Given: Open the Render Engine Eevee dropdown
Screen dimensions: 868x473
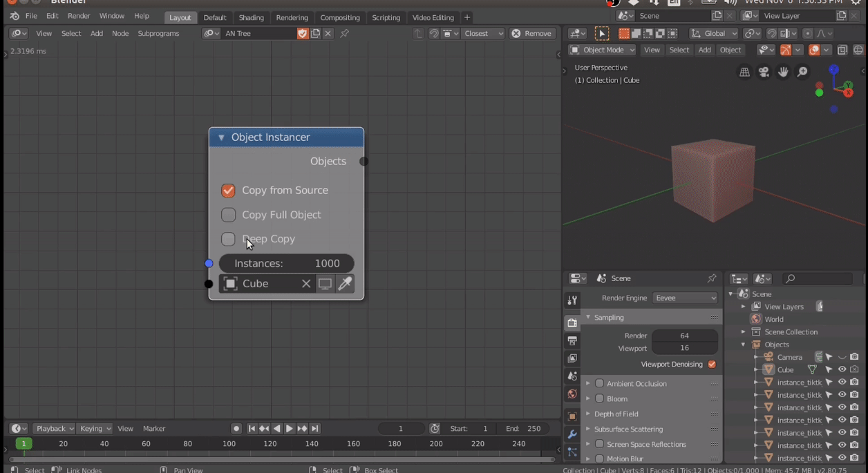Looking at the screenshot, I should [x=685, y=298].
